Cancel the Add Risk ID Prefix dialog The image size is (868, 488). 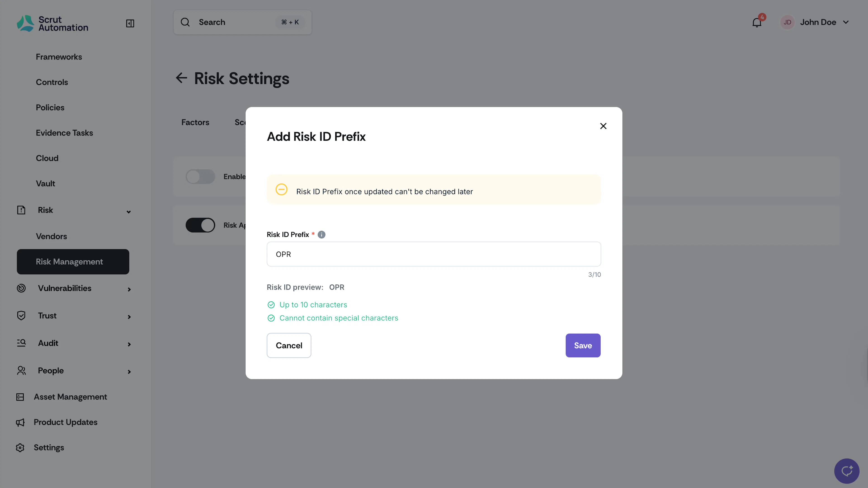point(289,345)
